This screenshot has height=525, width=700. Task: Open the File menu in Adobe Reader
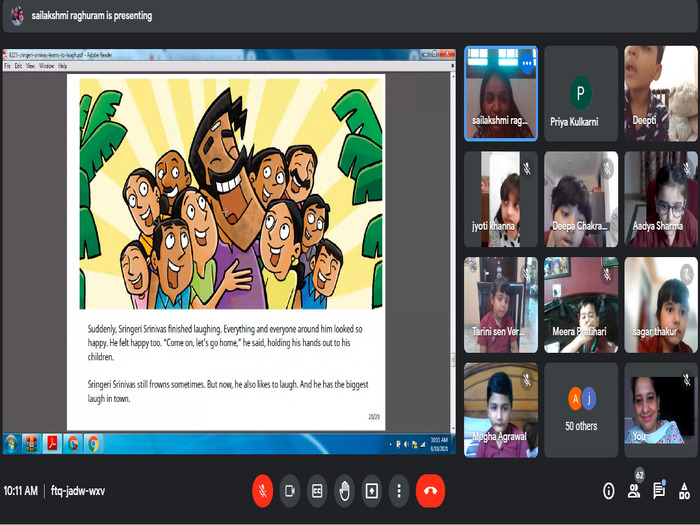coord(7,66)
